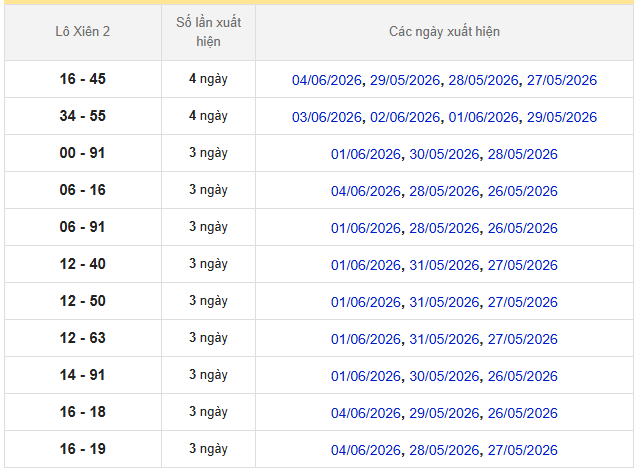Select 26/05/2026 date in the 06 - 16 row
Viewport: 639px width, 473px height.
523,191
